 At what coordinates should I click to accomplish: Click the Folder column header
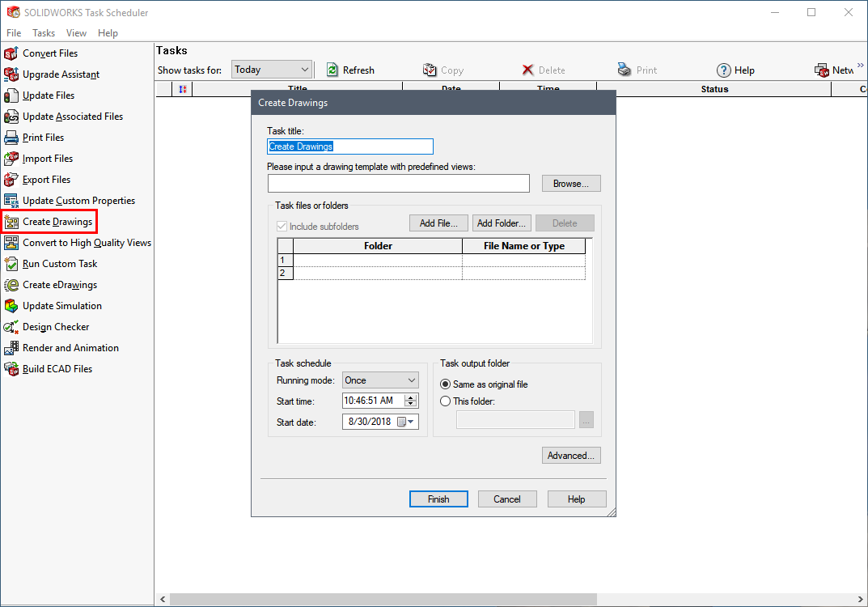pyautogui.click(x=378, y=246)
